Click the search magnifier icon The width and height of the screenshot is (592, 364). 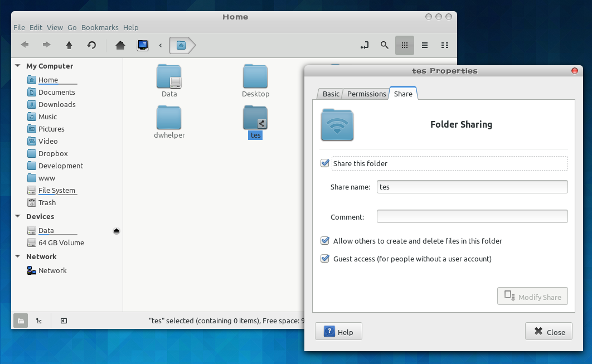(384, 45)
